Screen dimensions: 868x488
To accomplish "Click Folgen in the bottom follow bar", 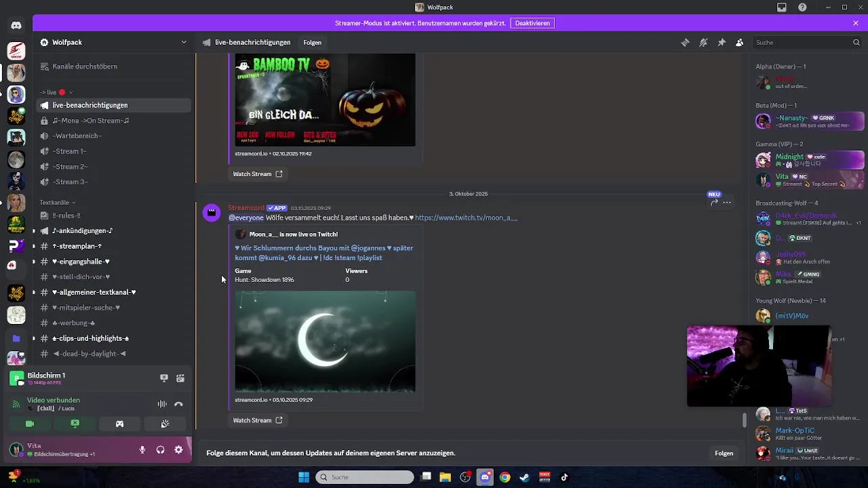I will coord(724,453).
